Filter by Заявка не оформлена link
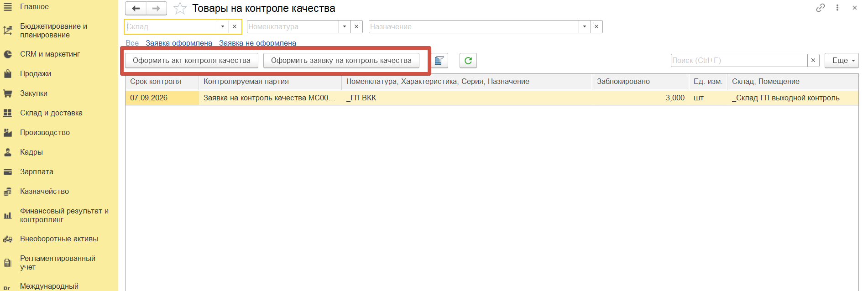 point(257,43)
